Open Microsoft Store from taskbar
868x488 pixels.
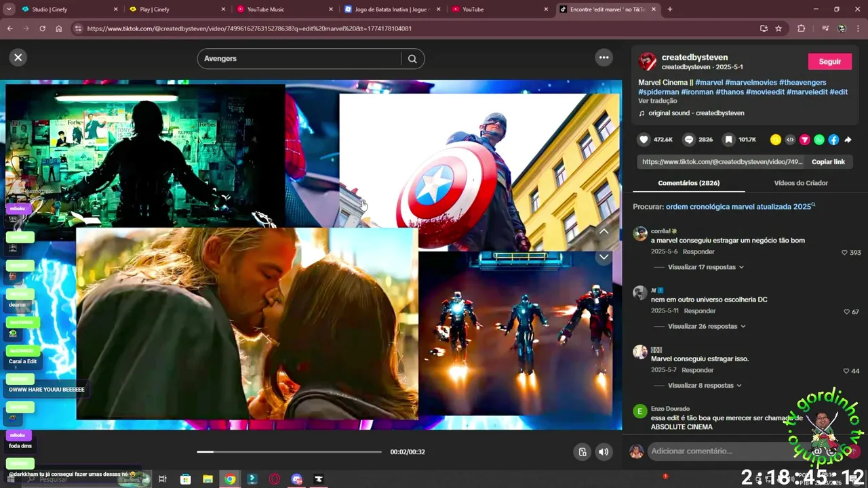point(185,479)
